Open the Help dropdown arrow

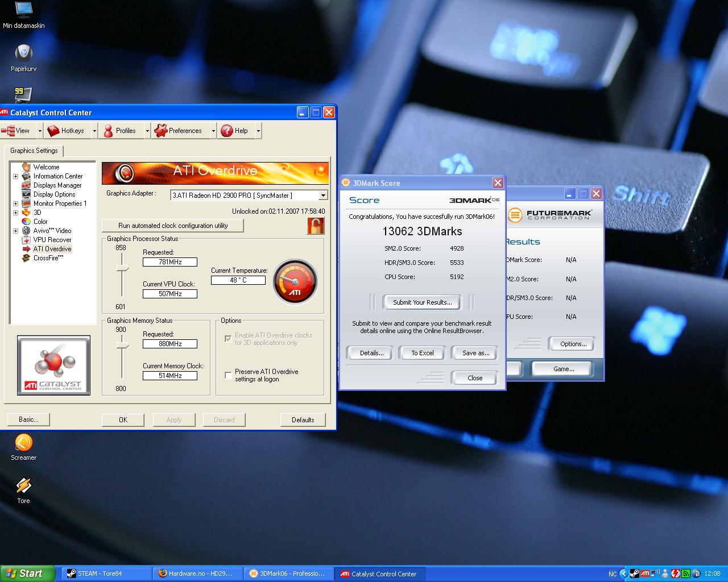258,131
